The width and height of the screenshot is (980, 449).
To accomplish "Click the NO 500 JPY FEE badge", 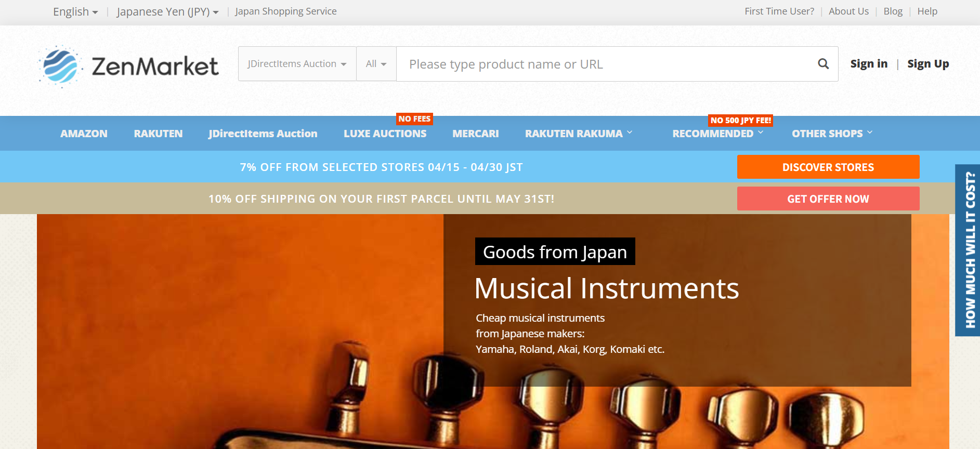I will [x=741, y=120].
